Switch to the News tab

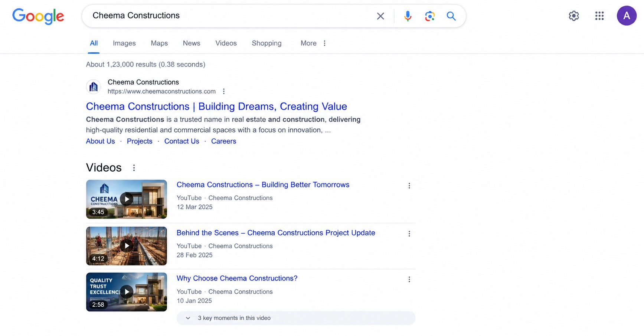(x=192, y=43)
